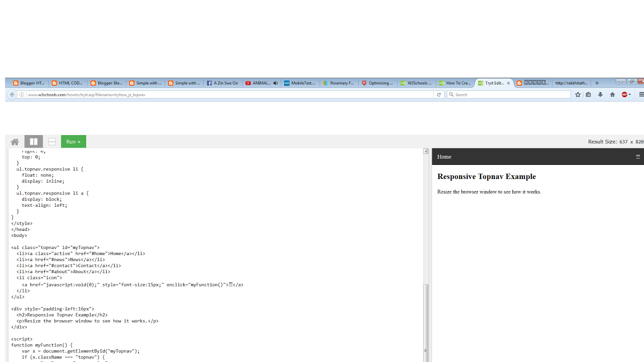Click the Home link in the result pane
644x362 pixels.
(x=444, y=156)
